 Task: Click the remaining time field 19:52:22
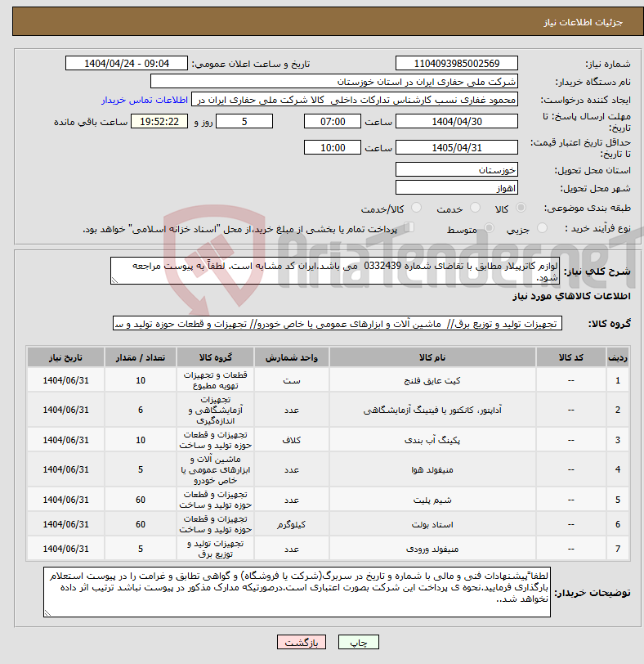click(x=159, y=122)
